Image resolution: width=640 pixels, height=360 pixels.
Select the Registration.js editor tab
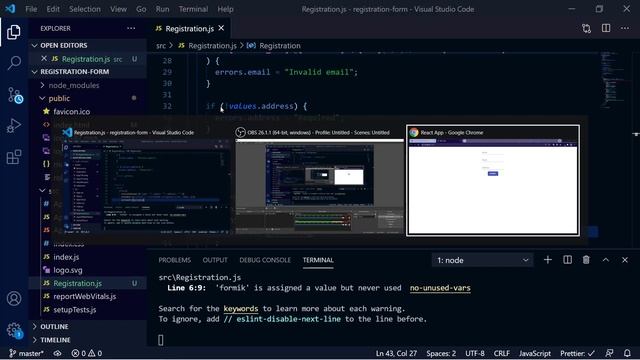(189, 28)
